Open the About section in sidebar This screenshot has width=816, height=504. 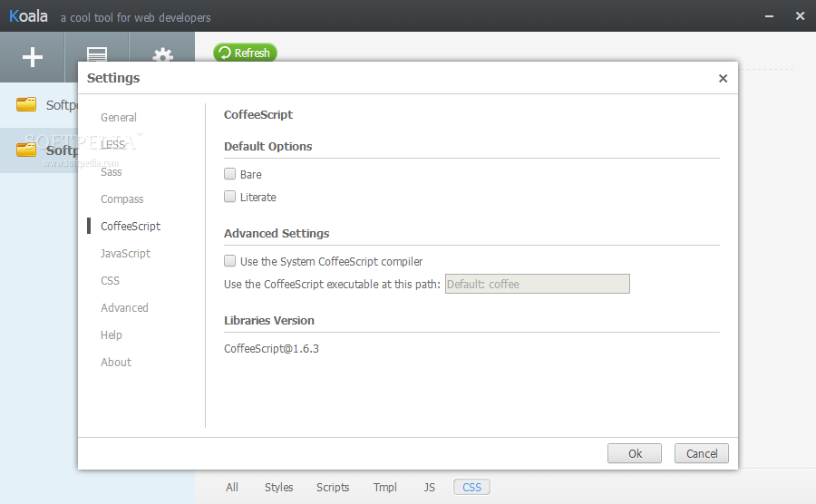pos(116,362)
